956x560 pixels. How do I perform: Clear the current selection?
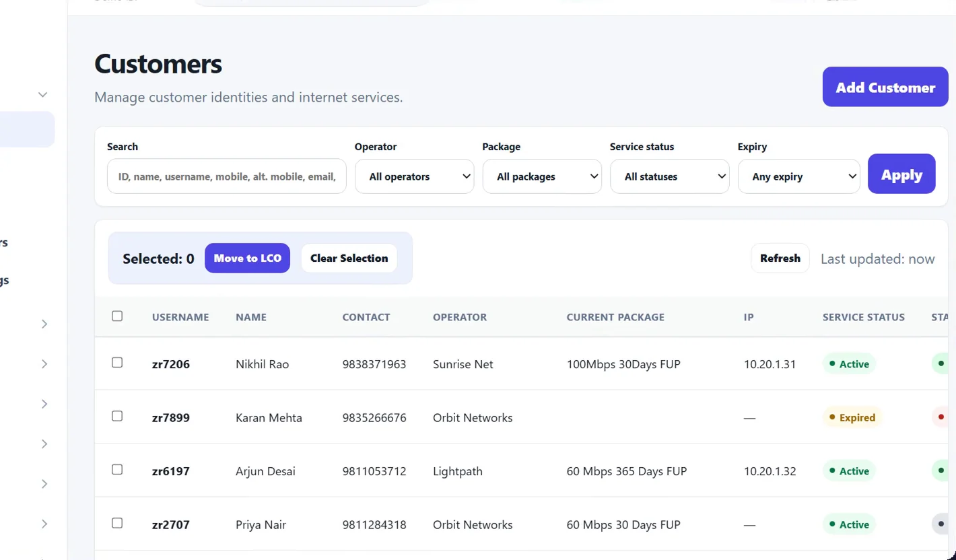[349, 258]
